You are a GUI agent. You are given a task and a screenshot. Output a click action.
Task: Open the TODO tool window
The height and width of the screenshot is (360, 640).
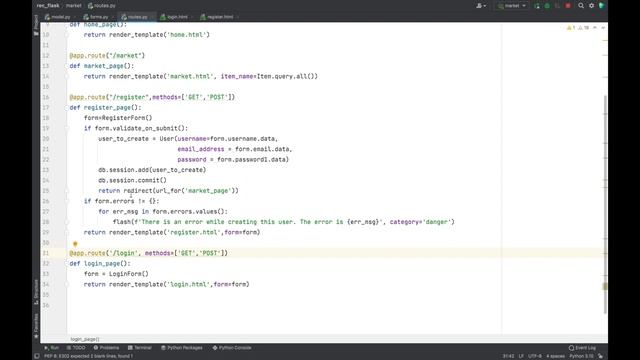76,348
